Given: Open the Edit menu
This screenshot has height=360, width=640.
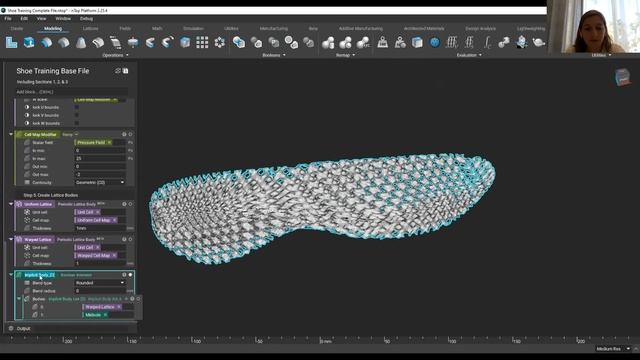Looking at the screenshot, I should click(24, 19).
